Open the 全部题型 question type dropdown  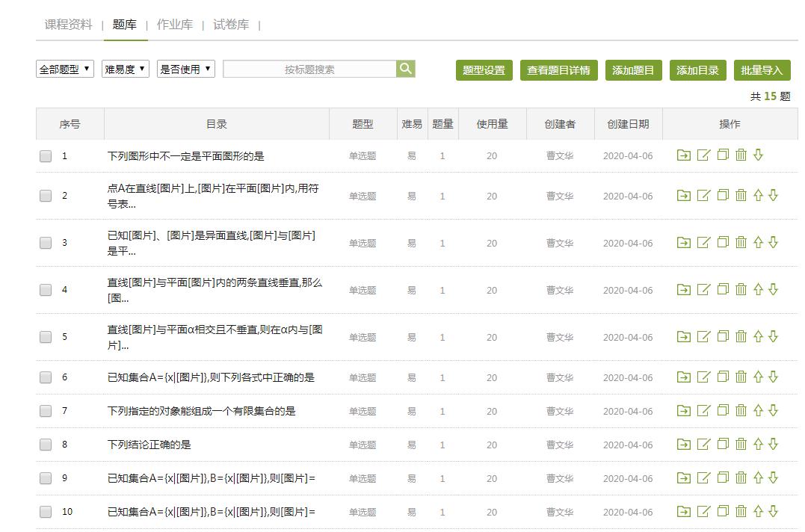(x=65, y=69)
